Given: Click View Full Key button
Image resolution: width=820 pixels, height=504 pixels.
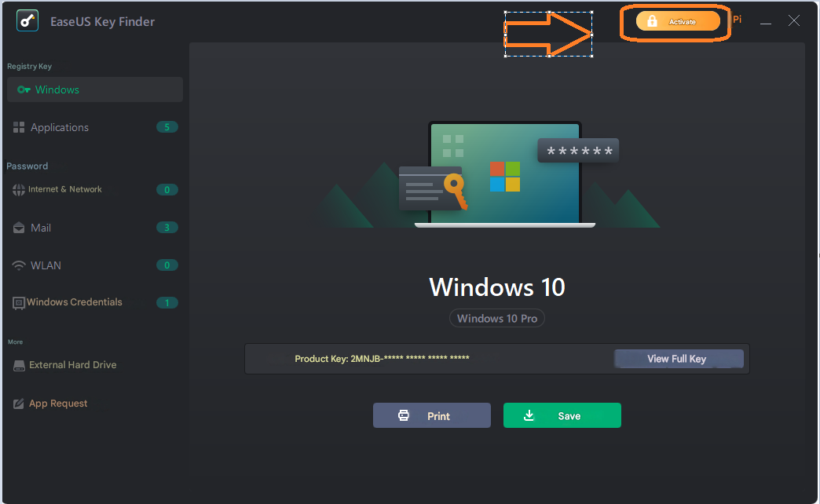Looking at the screenshot, I should (679, 359).
